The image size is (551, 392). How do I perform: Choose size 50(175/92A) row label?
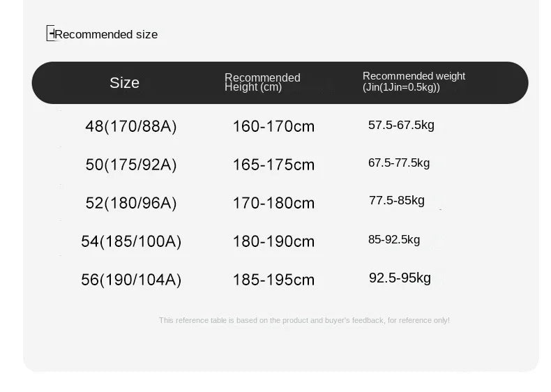[130, 165]
